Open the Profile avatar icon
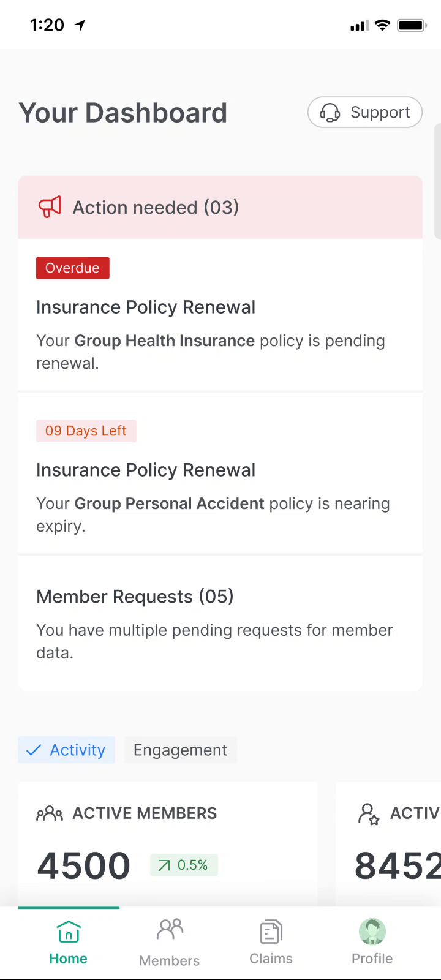The height and width of the screenshot is (980, 441). pyautogui.click(x=372, y=932)
